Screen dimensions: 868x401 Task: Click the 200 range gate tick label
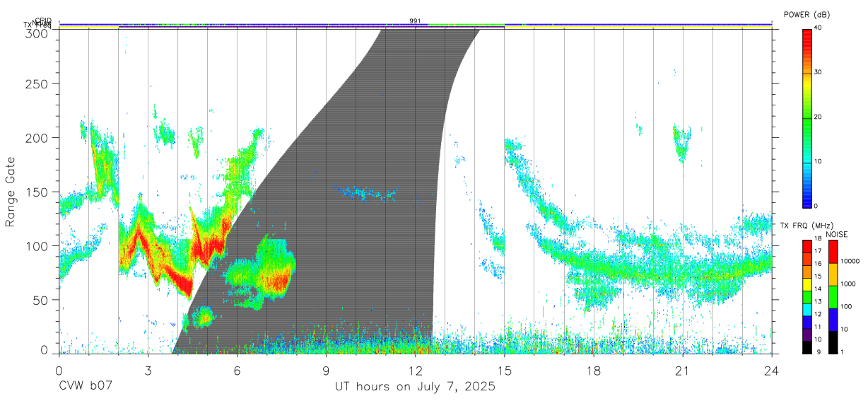coord(37,137)
